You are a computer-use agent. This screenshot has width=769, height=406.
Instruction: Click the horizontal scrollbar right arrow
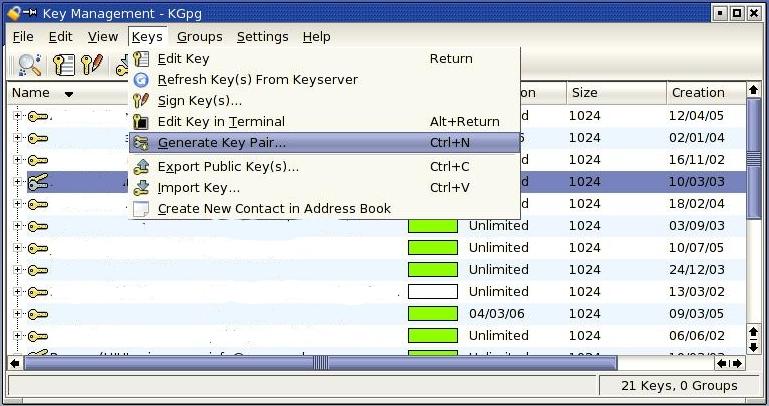click(x=737, y=363)
